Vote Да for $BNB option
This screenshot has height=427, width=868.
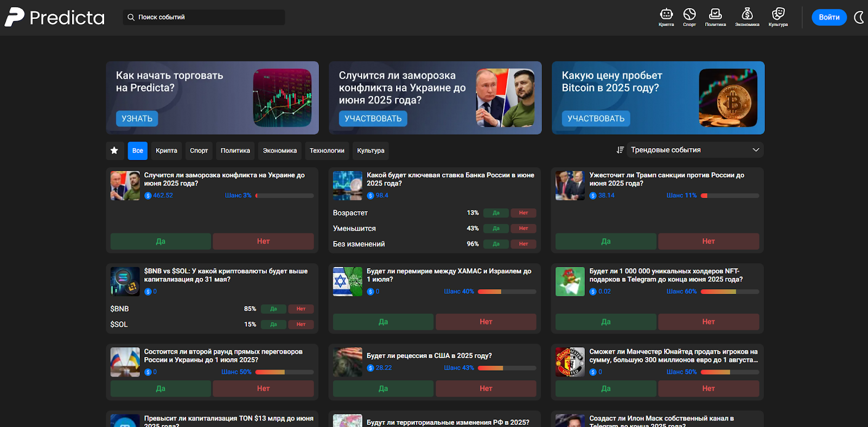(x=273, y=309)
